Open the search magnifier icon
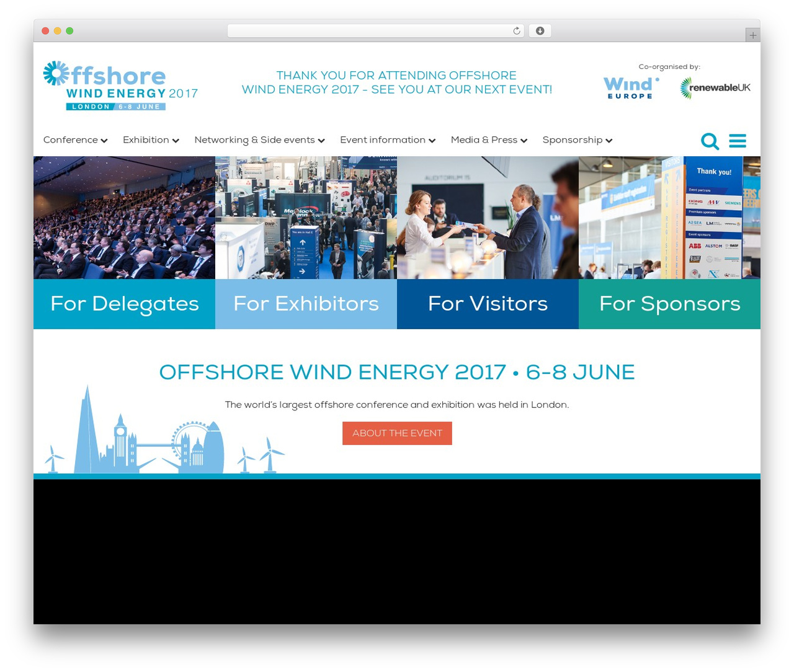 710,141
